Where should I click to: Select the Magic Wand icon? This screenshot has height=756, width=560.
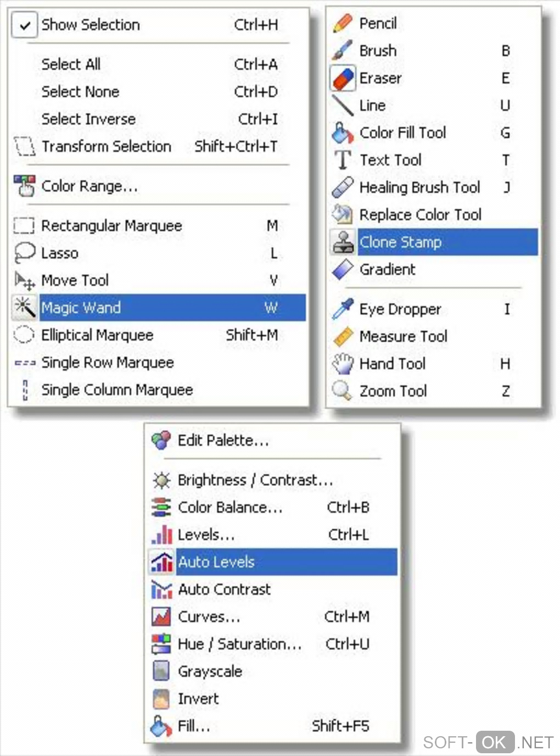tap(24, 308)
